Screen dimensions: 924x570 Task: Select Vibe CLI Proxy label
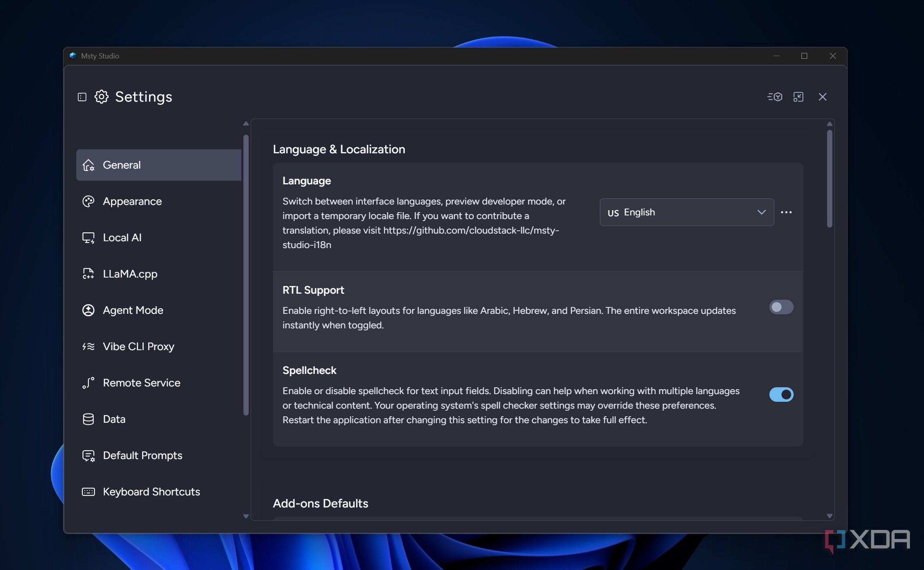[138, 347]
